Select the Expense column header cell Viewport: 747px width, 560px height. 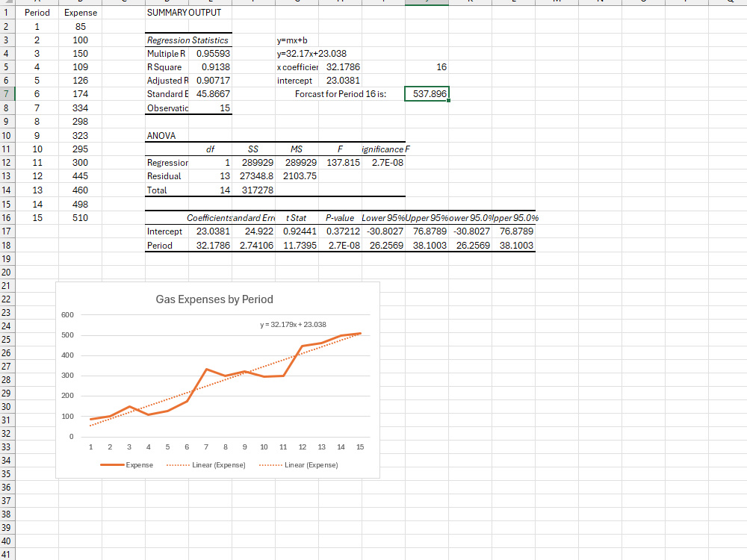click(81, 13)
